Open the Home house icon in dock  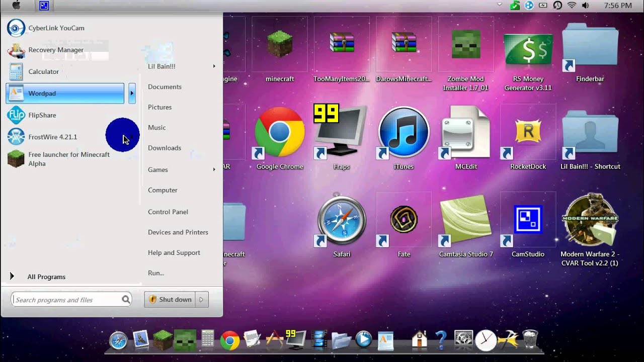(x=419, y=340)
